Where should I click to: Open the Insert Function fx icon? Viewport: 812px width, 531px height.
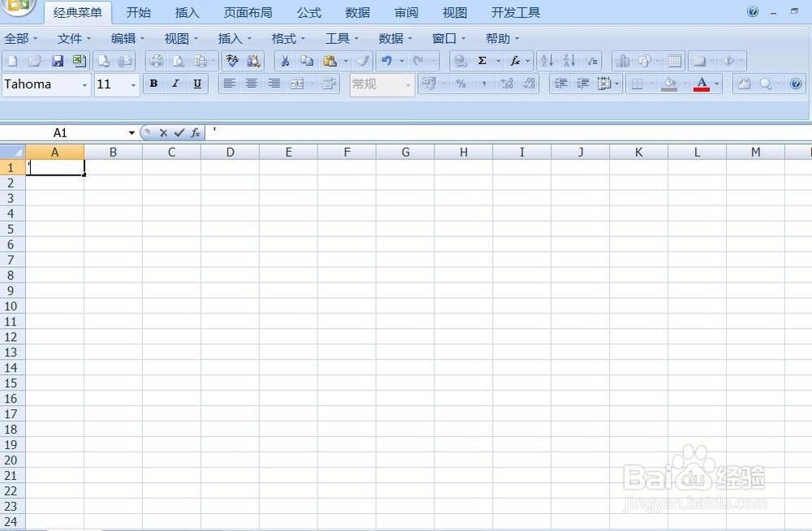coord(514,60)
